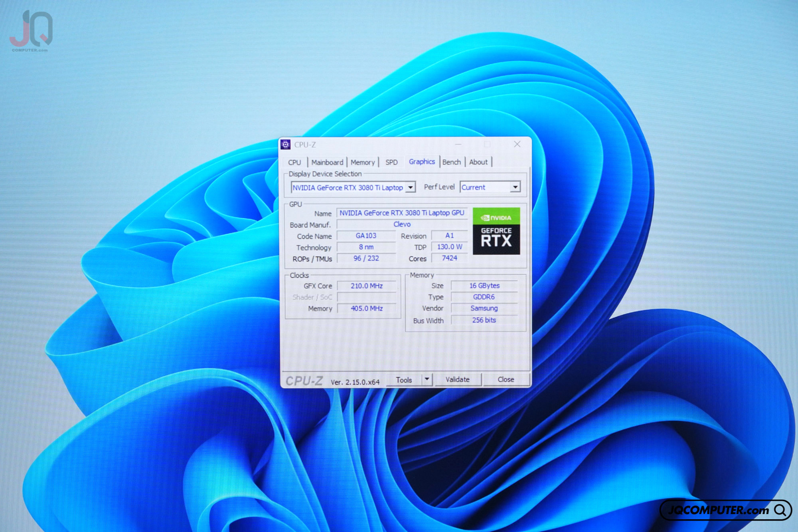Click the Cores value 7424
This screenshot has height=532, width=798.
click(x=450, y=258)
